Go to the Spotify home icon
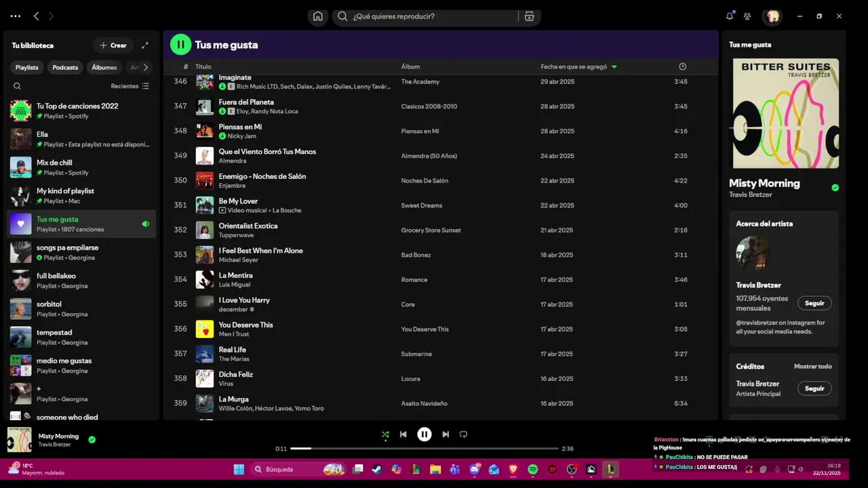This screenshot has width=868, height=488. [x=317, y=16]
